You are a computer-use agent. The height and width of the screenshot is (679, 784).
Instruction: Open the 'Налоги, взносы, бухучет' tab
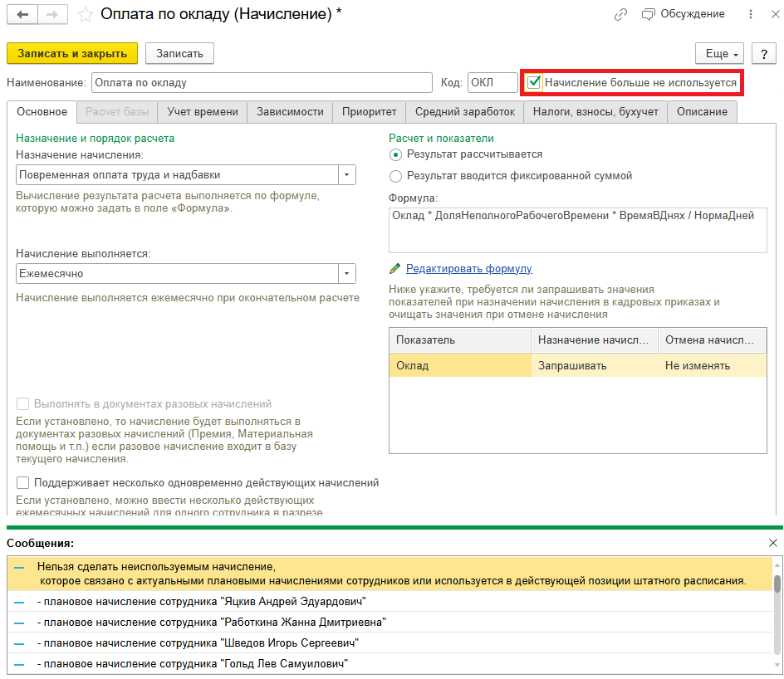[595, 111]
